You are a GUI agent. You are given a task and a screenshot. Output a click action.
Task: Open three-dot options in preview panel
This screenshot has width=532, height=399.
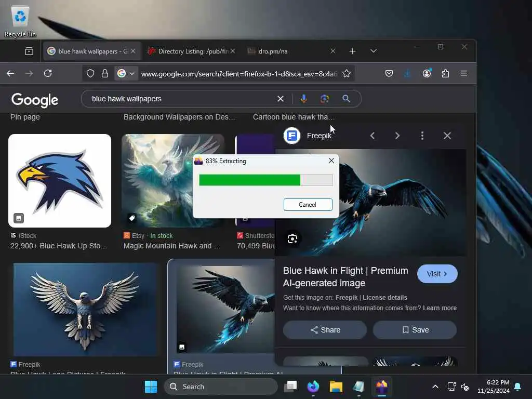tap(422, 136)
